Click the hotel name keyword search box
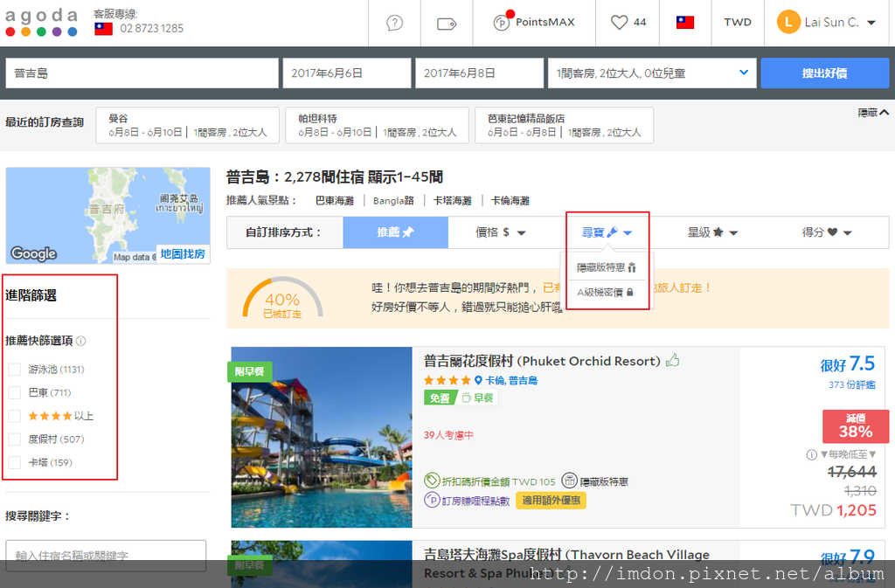 click(106, 556)
